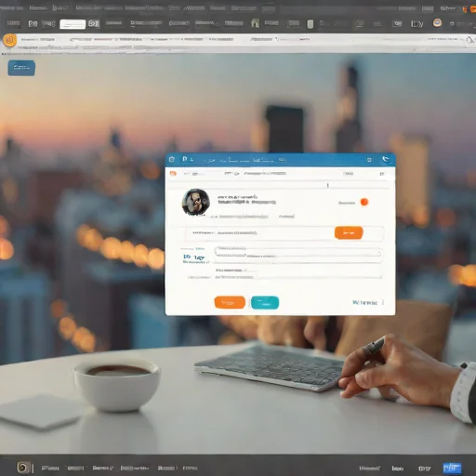476x476 pixels.
Task: Select the camera-like icon in the top toolbar
Action: click(94, 23)
